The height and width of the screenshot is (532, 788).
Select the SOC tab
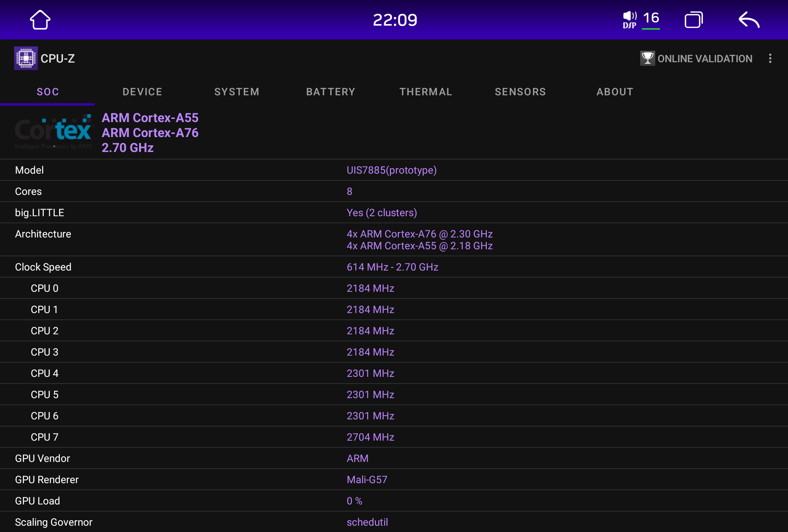(x=48, y=92)
